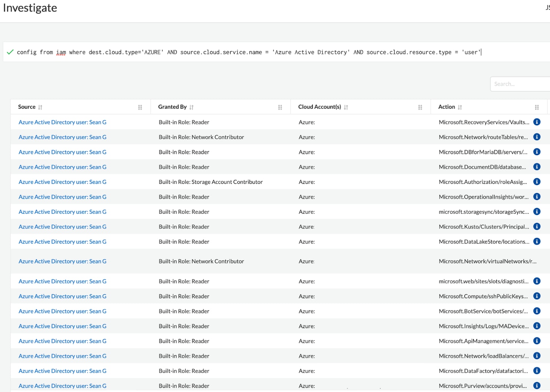Open info icon for Microsoft.RecoveryServices/Vaults action
The width and height of the screenshot is (550, 392).
(537, 122)
